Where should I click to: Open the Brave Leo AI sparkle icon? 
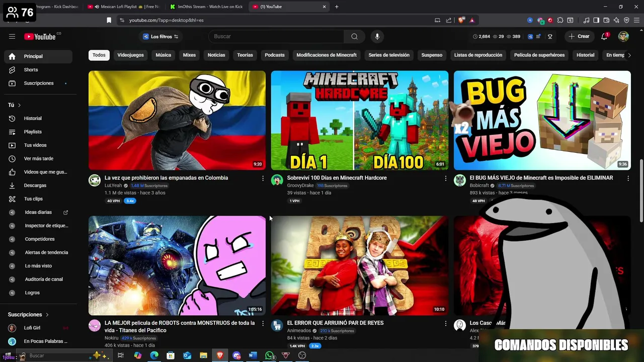click(616, 20)
